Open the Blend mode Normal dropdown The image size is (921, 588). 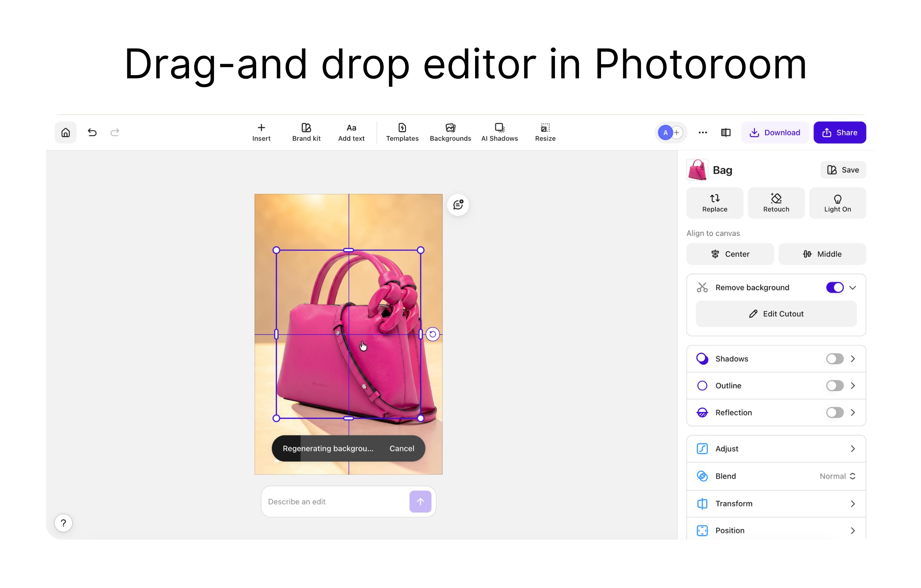837,476
